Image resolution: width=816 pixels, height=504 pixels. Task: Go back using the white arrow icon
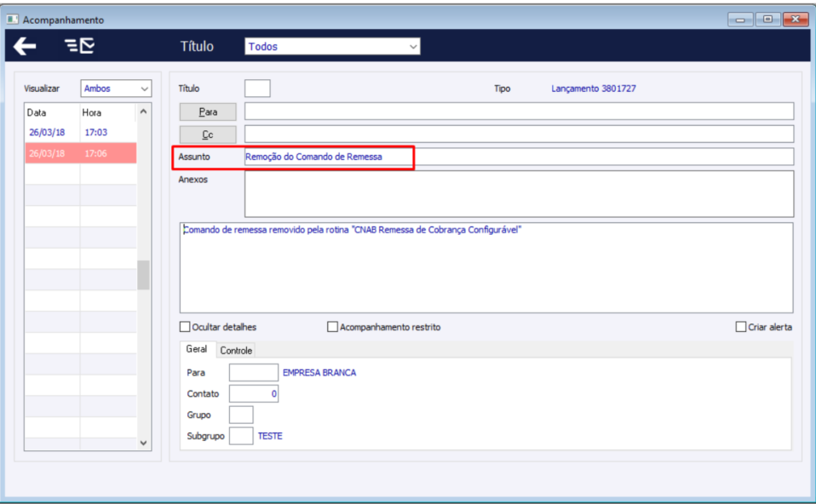(25, 46)
